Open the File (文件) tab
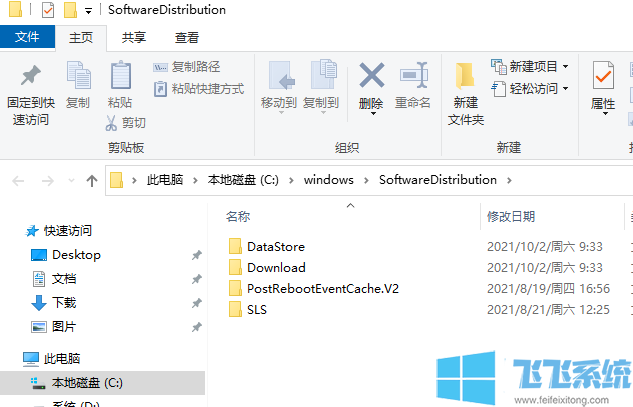The width and height of the screenshot is (633, 407). tap(27, 37)
